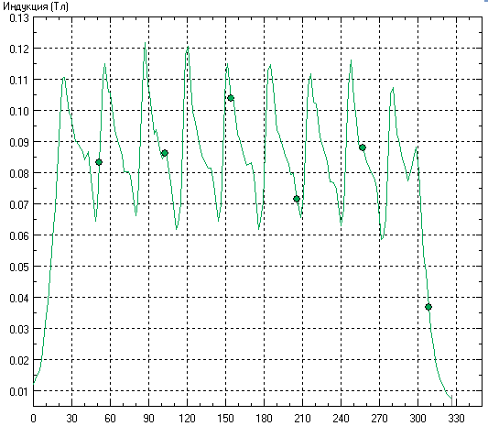Image resolution: width=488 pixels, height=448 pixels.
Task: Click the x-axis label 180
Action: [264, 419]
